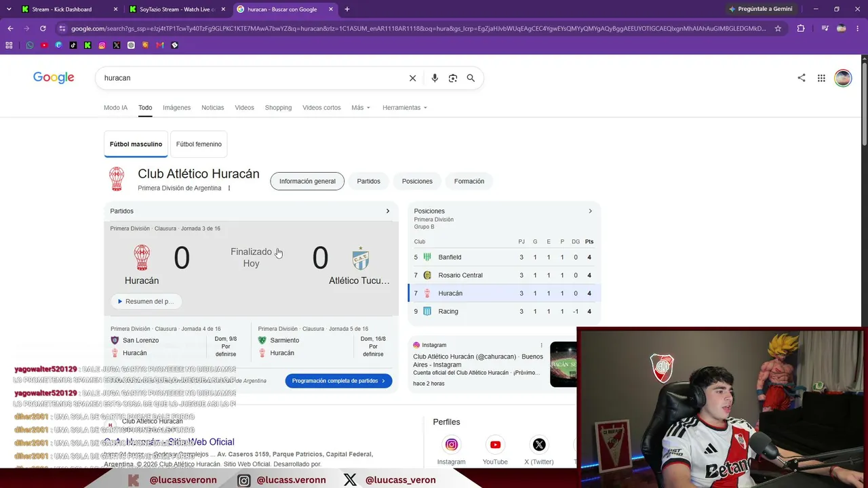Select Racing row in standings

(x=505, y=312)
